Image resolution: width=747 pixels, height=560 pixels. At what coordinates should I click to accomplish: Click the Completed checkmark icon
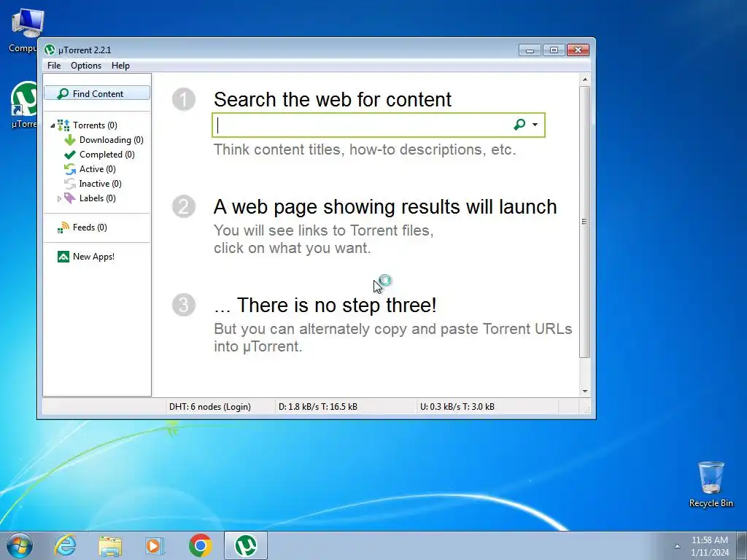coord(70,155)
